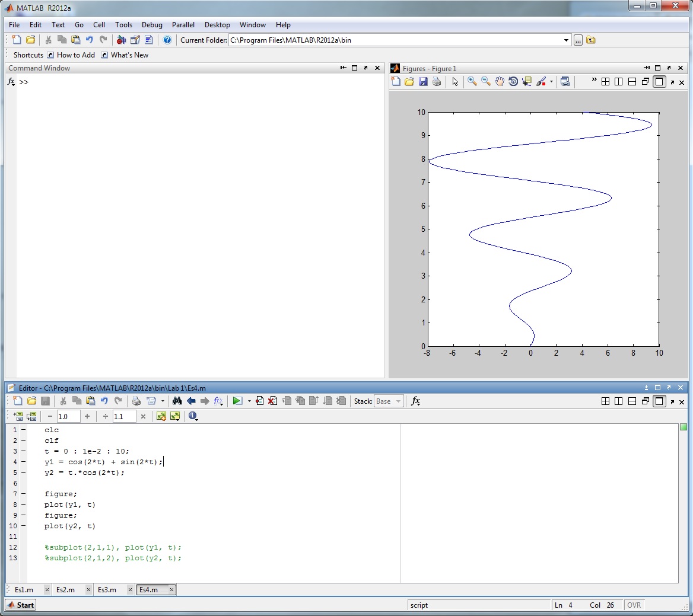Open the Debug menu

point(152,25)
